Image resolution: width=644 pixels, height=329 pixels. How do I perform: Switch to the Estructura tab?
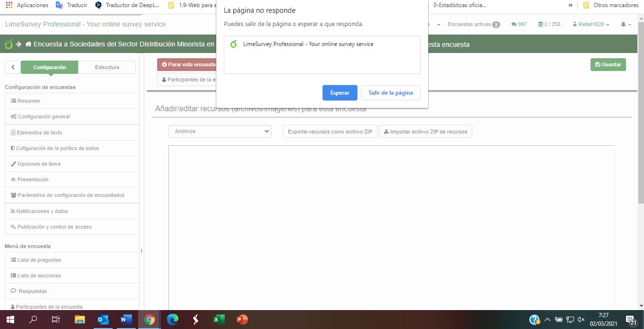[x=107, y=67]
